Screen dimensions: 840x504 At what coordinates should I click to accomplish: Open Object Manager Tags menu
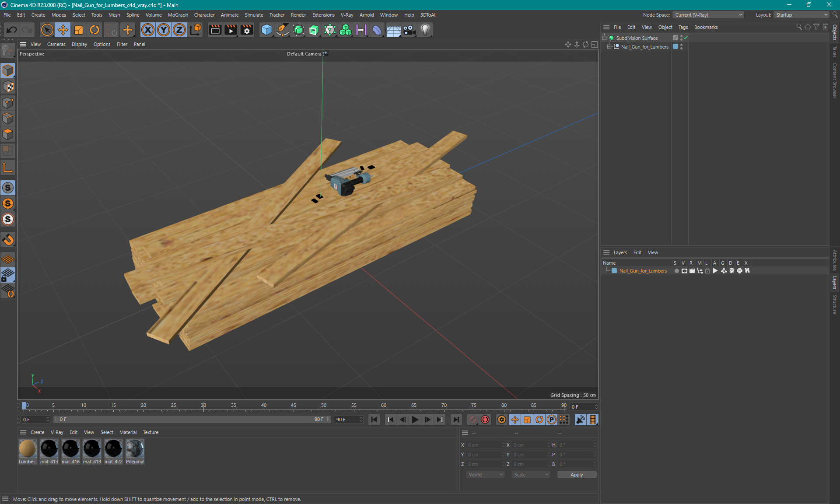tap(683, 27)
